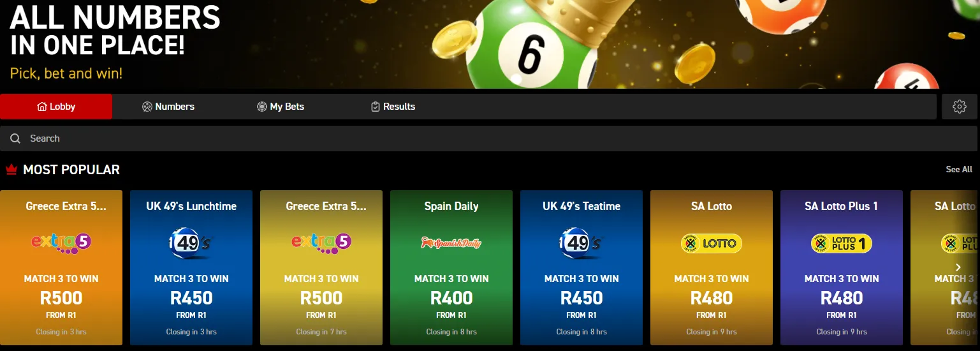
Task: Click the Lotto Plus 1 logo
Action: [x=842, y=243]
